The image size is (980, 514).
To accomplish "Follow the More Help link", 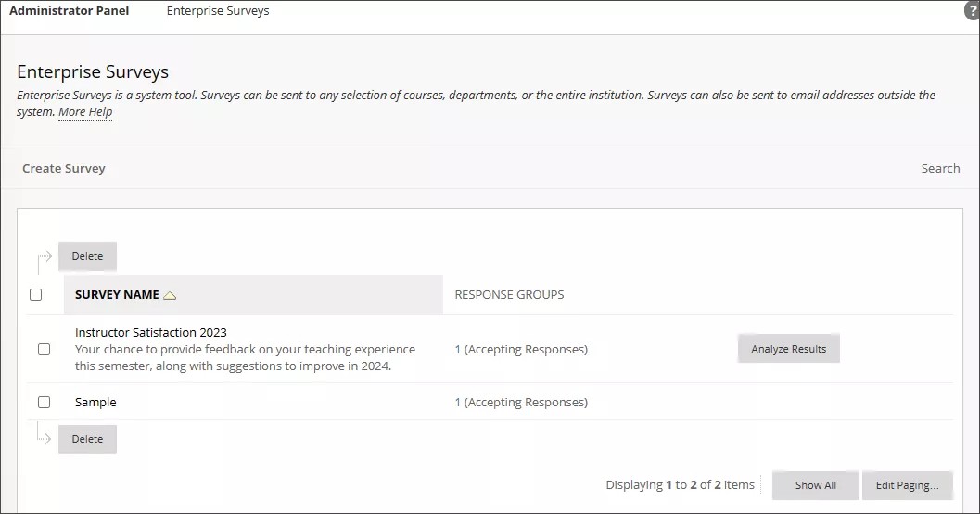I will tap(85, 112).
